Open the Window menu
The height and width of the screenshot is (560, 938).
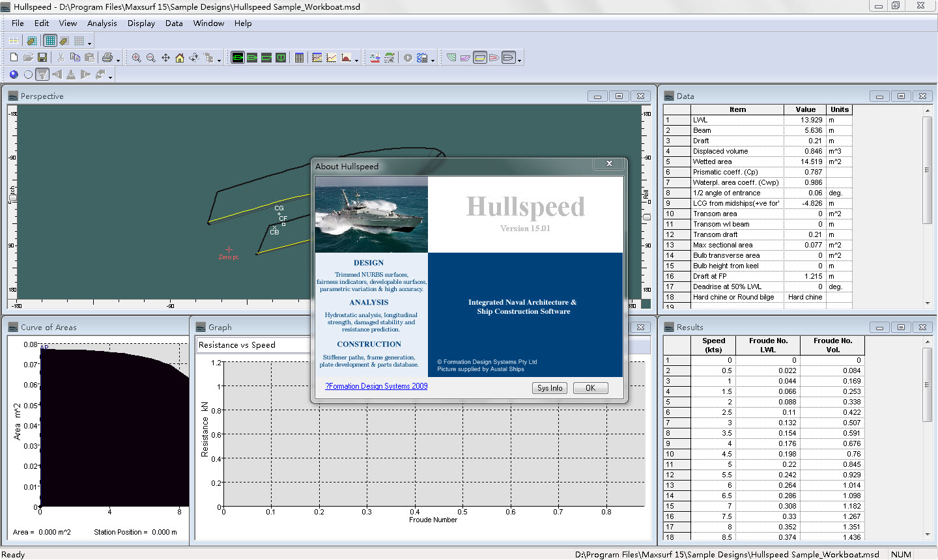click(x=208, y=23)
